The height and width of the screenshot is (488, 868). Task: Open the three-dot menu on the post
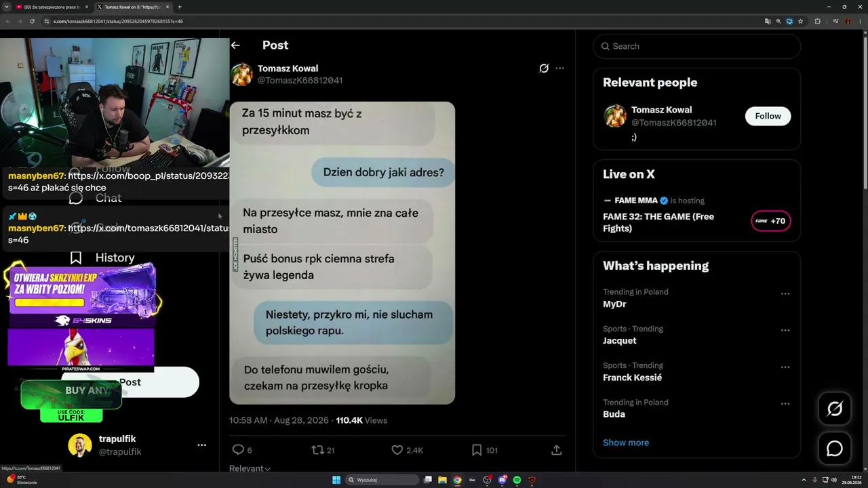coord(559,68)
